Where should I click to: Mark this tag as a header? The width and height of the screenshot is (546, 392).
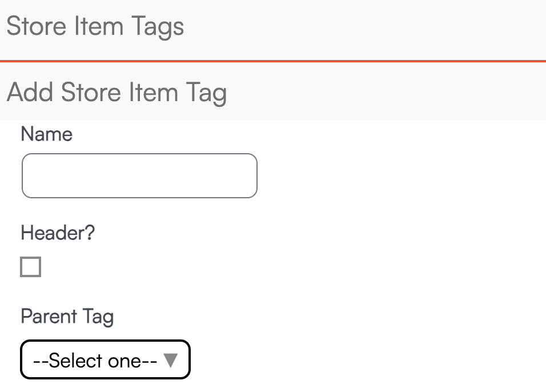click(31, 267)
